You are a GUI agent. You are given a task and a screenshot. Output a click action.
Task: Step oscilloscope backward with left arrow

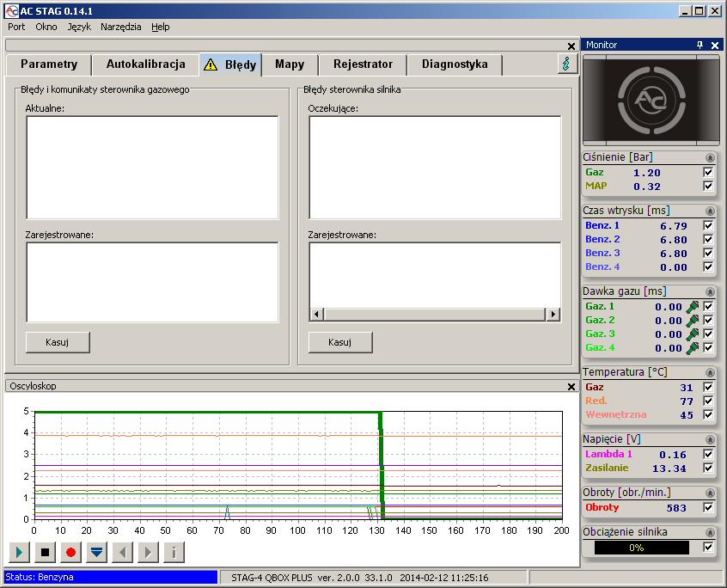pyautogui.click(x=122, y=552)
